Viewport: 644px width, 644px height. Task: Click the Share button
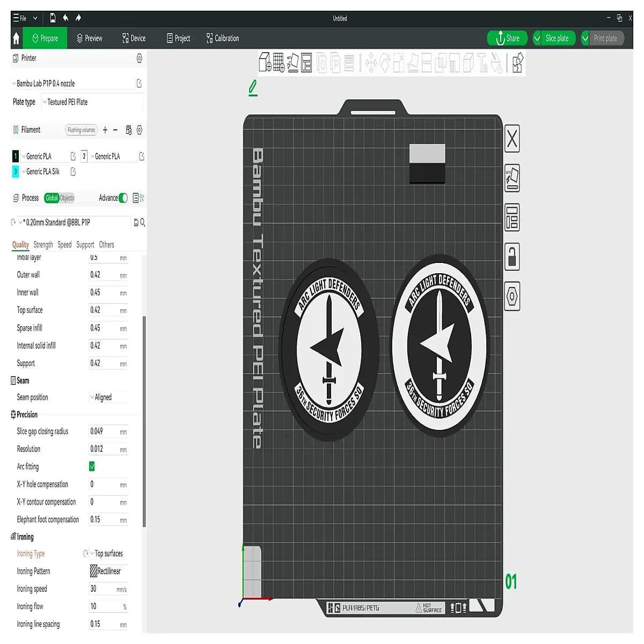pyautogui.click(x=507, y=38)
